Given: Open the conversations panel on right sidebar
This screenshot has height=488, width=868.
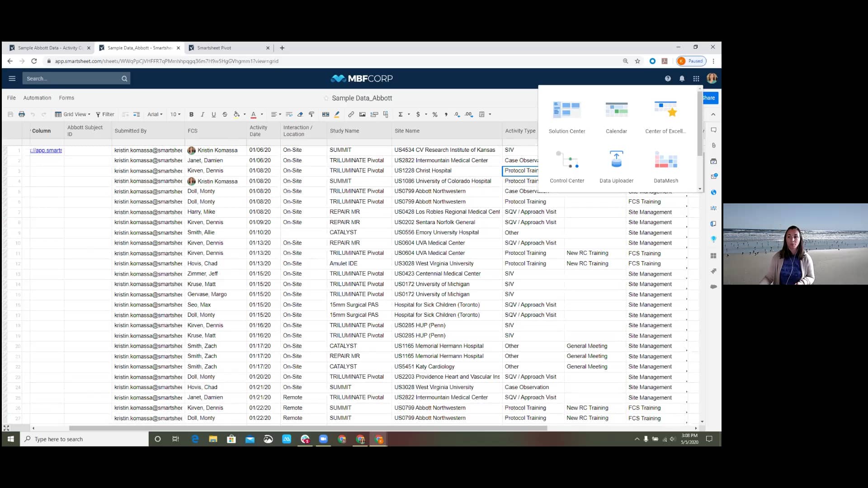Looking at the screenshot, I should click(x=713, y=130).
